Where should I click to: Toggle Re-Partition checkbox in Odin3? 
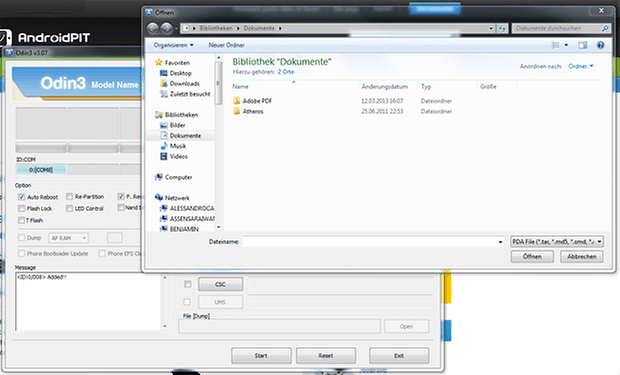(x=70, y=196)
